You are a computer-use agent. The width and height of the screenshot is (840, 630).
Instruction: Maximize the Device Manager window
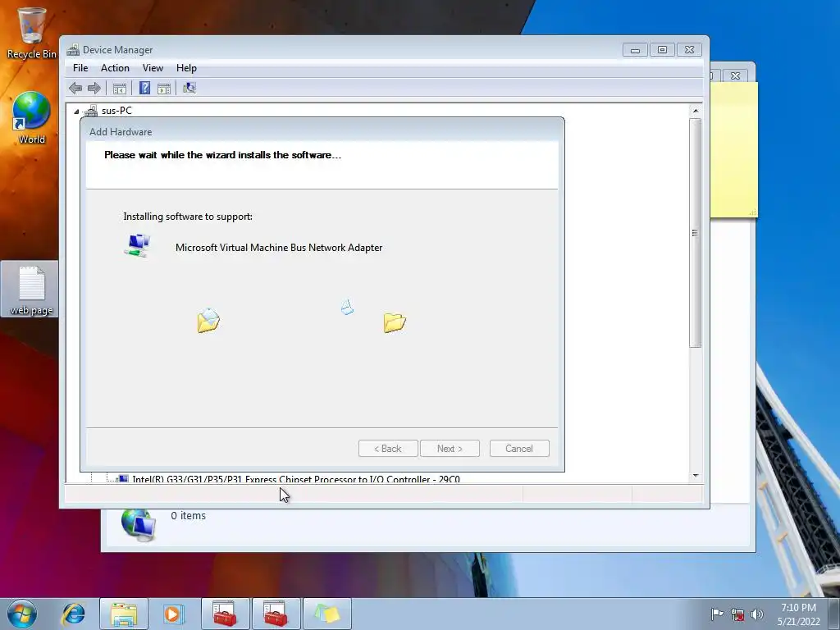662,50
